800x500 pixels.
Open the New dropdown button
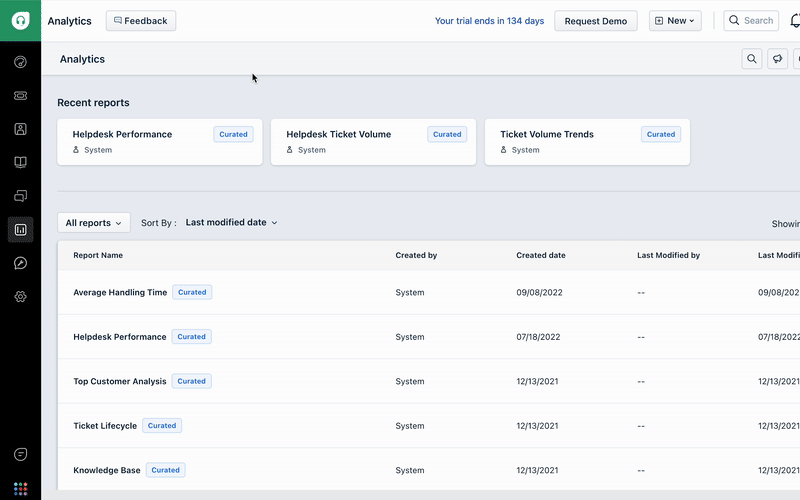[675, 21]
